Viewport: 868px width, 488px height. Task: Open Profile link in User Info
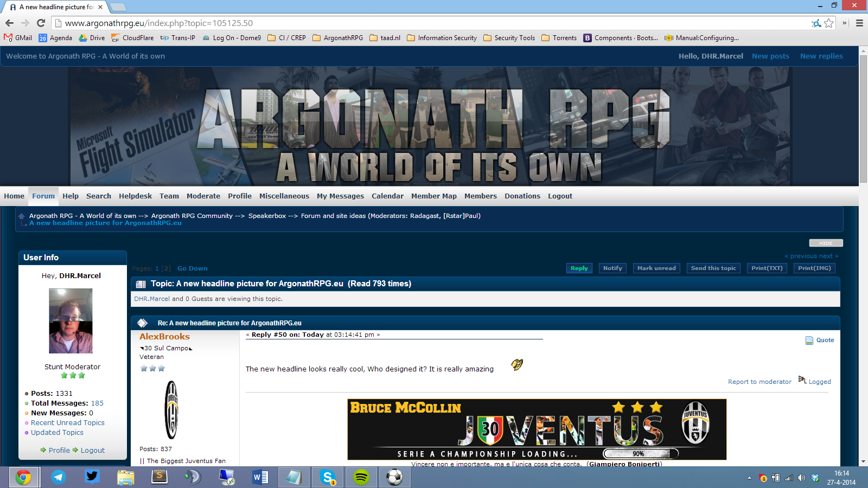[x=59, y=450]
